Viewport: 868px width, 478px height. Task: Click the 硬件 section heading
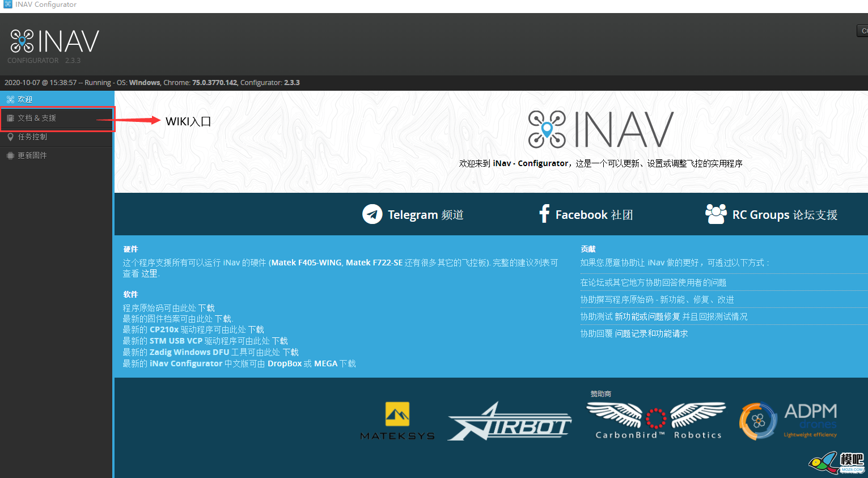tap(130, 249)
